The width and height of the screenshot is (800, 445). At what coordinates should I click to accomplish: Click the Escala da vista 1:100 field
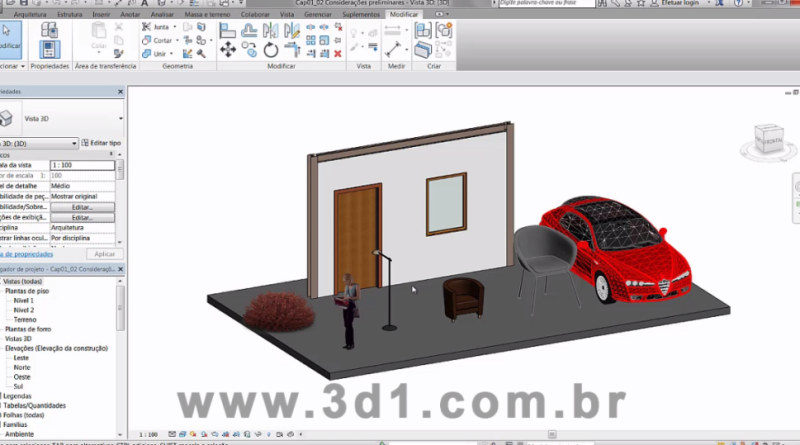point(82,165)
